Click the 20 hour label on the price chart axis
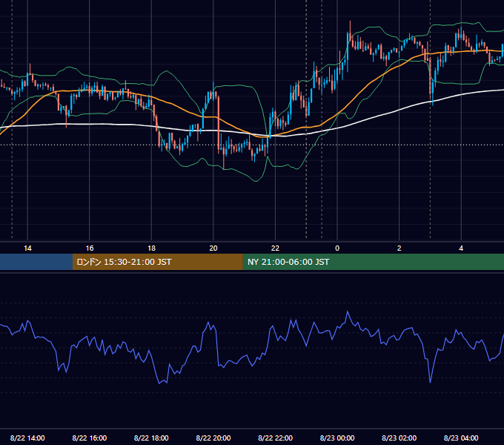 213,248
